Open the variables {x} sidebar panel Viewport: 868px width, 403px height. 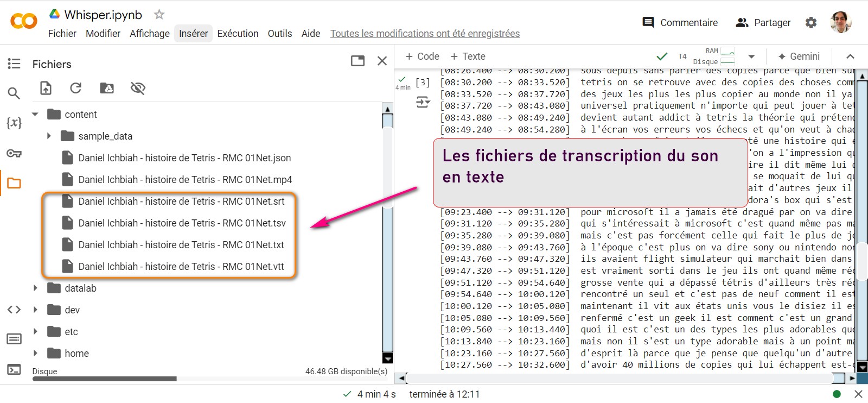14,123
